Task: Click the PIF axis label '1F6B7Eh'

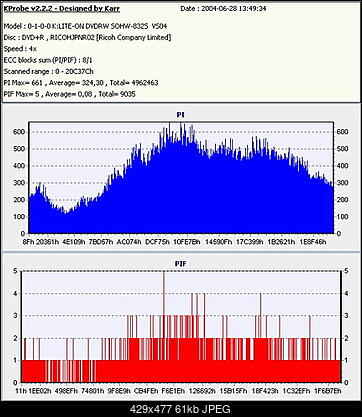Action: tap(328, 391)
